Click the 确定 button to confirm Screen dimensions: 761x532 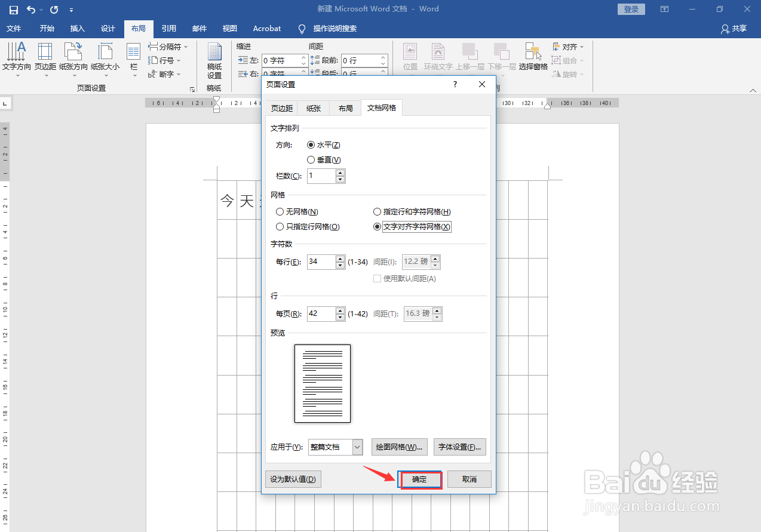click(x=420, y=479)
